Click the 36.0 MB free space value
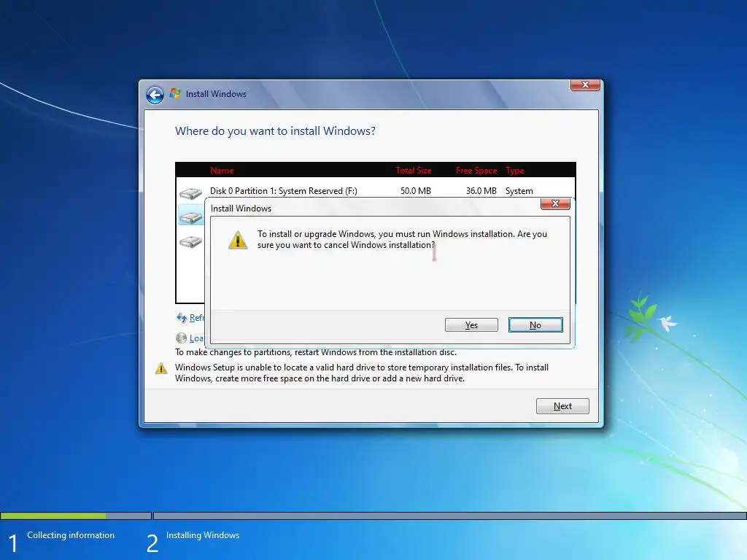Viewport: 747px width, 560px height. point(481,191)
